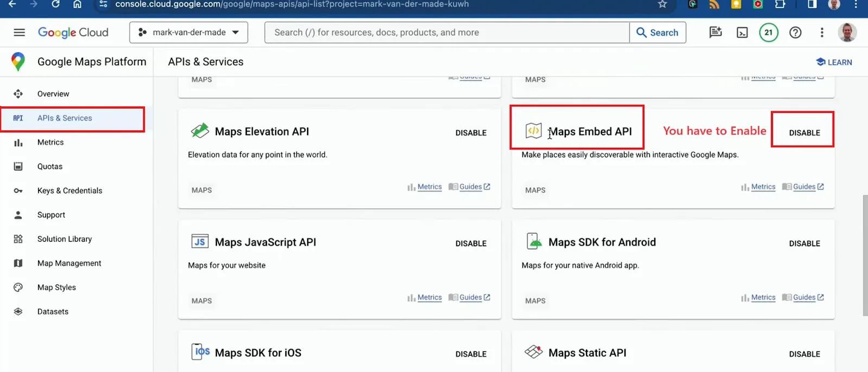868x372 pixels.
Task: Click the Map Styles palette icon
Action: (18, 287)
